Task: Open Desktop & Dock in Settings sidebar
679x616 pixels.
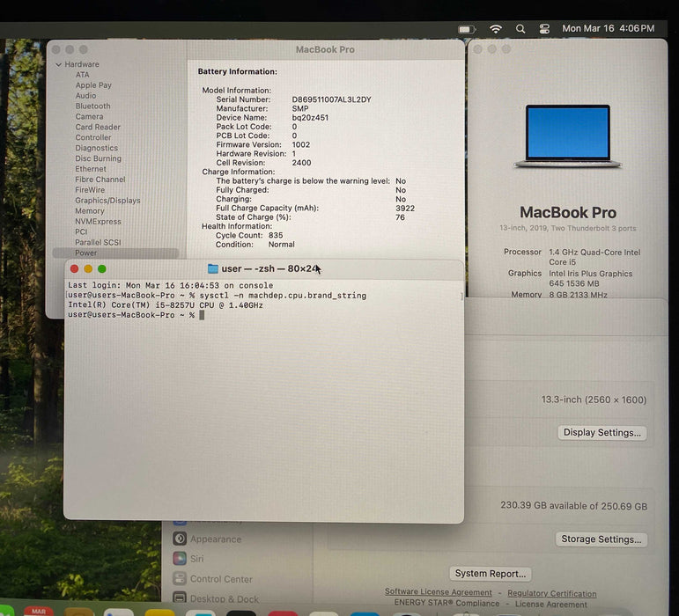Action: point(215,598)
